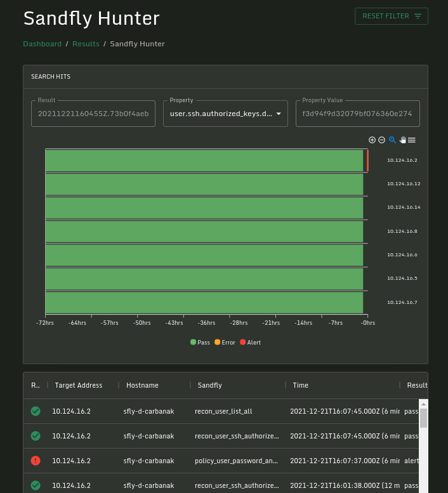Screen dimensions: 448x493
Task: Open the Property dropdown
Action: pos(225,114)
